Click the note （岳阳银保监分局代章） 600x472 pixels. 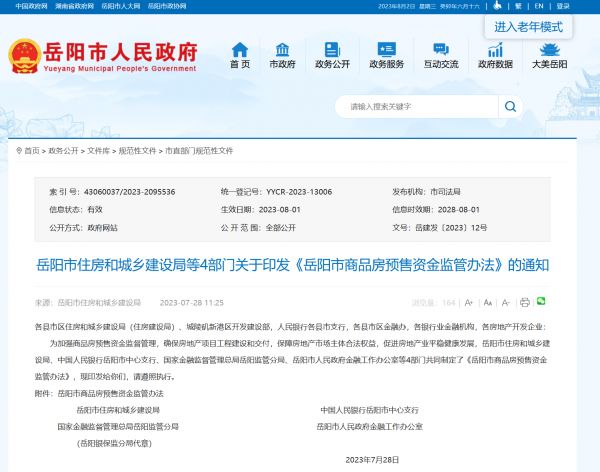pyautogui.click(x=114, y=443)
